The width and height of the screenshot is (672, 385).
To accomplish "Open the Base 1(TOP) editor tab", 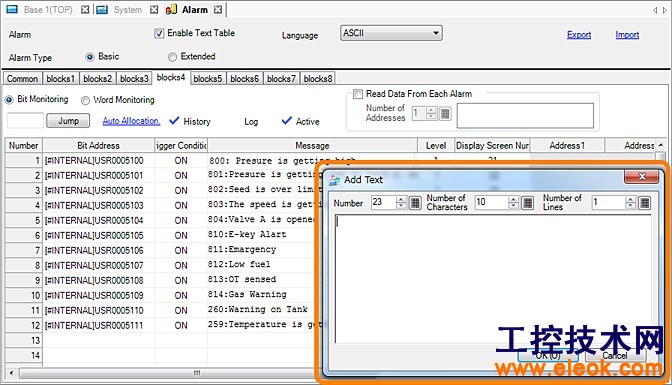I will [48, 10].
